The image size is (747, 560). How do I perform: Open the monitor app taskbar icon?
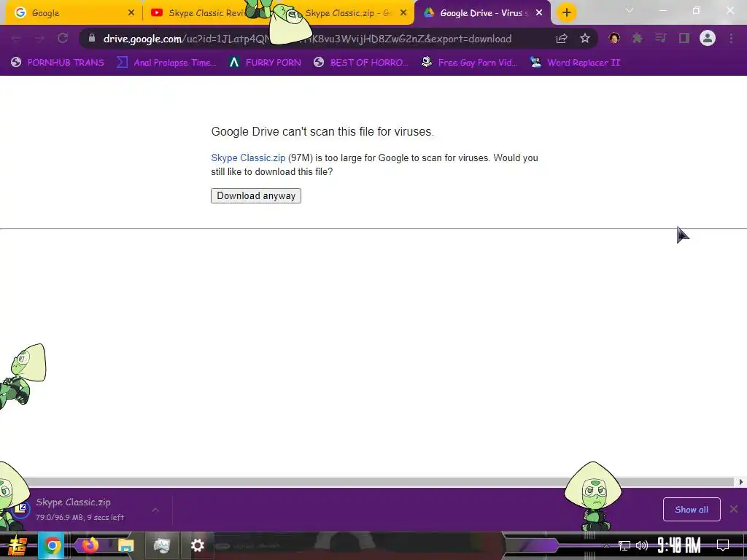point(161,545)
